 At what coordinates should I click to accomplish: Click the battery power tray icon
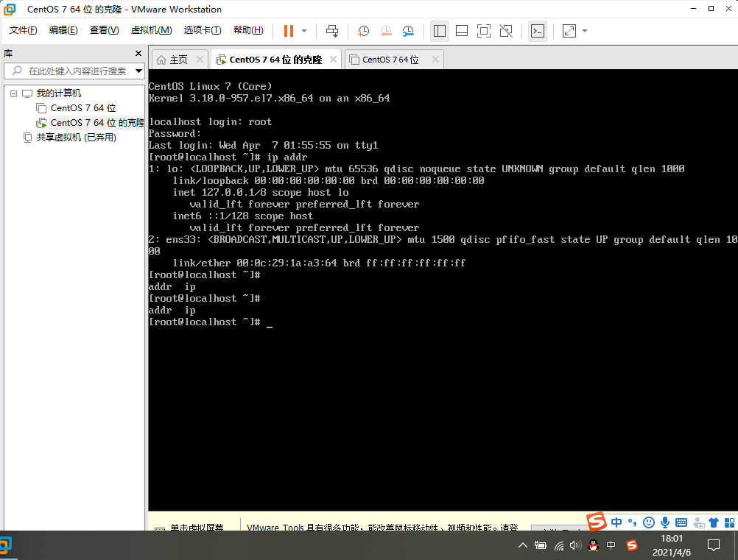pyautogui.click(x=541, y=545)
